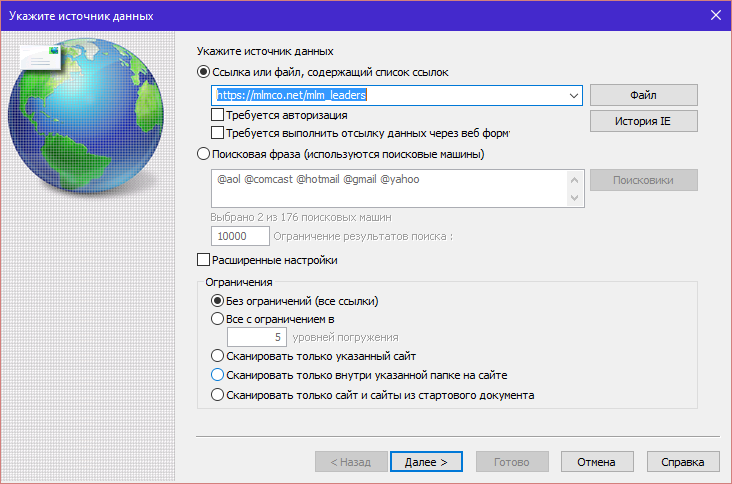732x484 pixels.
Task: Toggle 'Расширенные настройки' checkbox
Action: coord(205,260)
